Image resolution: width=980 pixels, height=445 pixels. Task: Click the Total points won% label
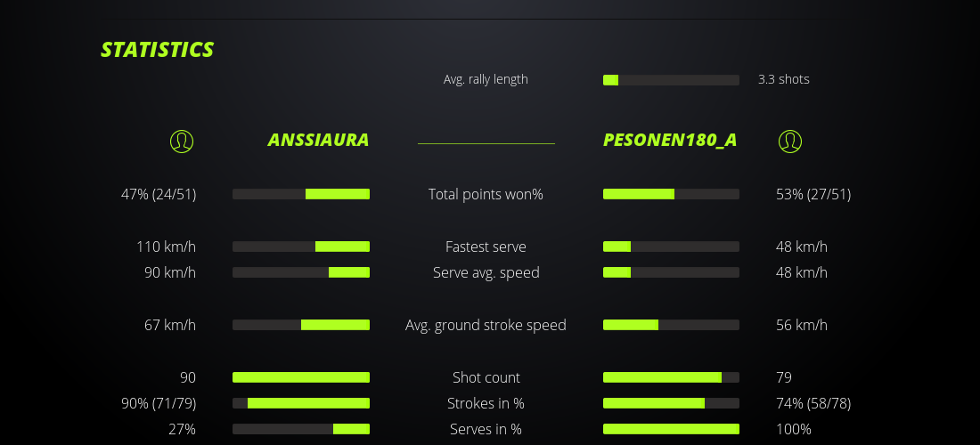[486, 194]
